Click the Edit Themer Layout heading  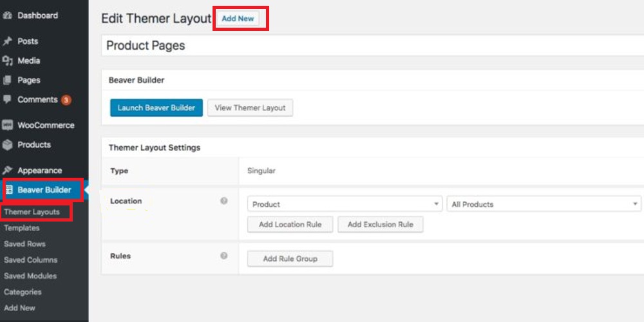[156, 19]
